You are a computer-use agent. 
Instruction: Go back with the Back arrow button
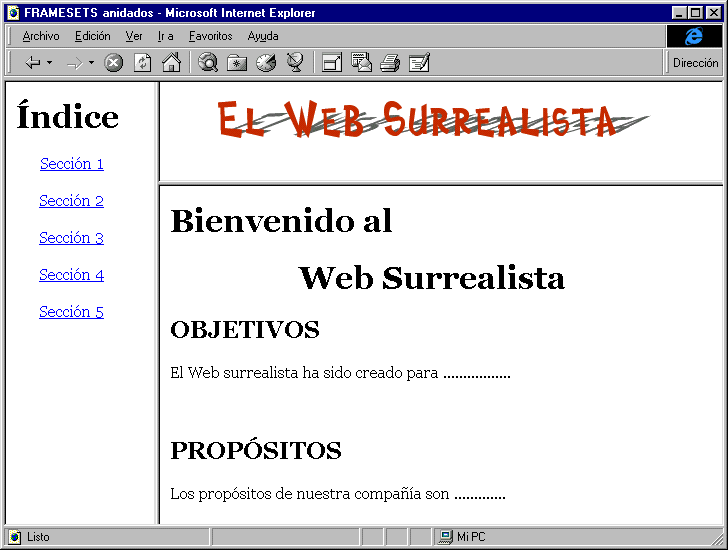(x=32, y=63)
